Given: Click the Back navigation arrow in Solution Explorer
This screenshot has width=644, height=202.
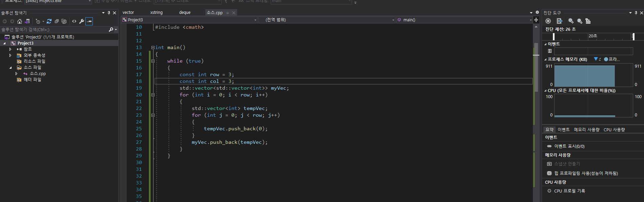Looking at the screenshot, I should click(x=5, y=21).
